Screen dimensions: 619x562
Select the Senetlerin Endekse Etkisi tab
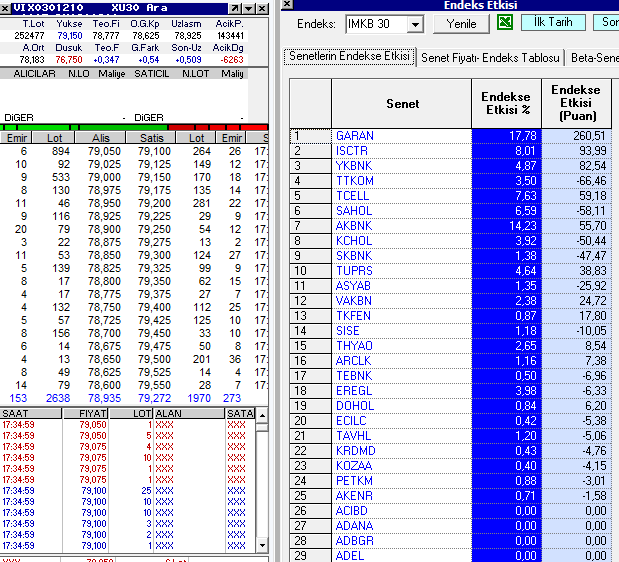pos(349,56)
